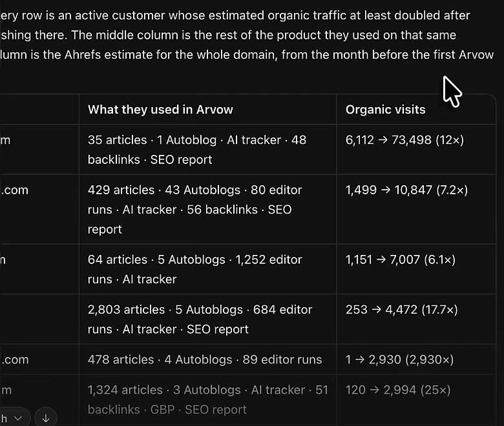The height and width of the screenshot is (426, 504).
Task: Click the value '1,499 → 10,847 (7.2×)'
Action: [406, 190]
